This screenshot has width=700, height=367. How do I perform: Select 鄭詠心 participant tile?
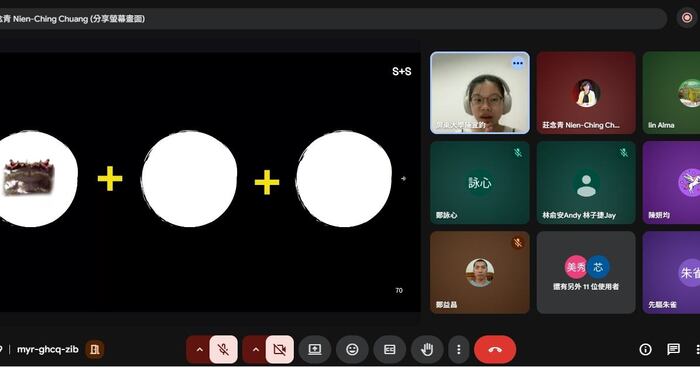(480, 183)
